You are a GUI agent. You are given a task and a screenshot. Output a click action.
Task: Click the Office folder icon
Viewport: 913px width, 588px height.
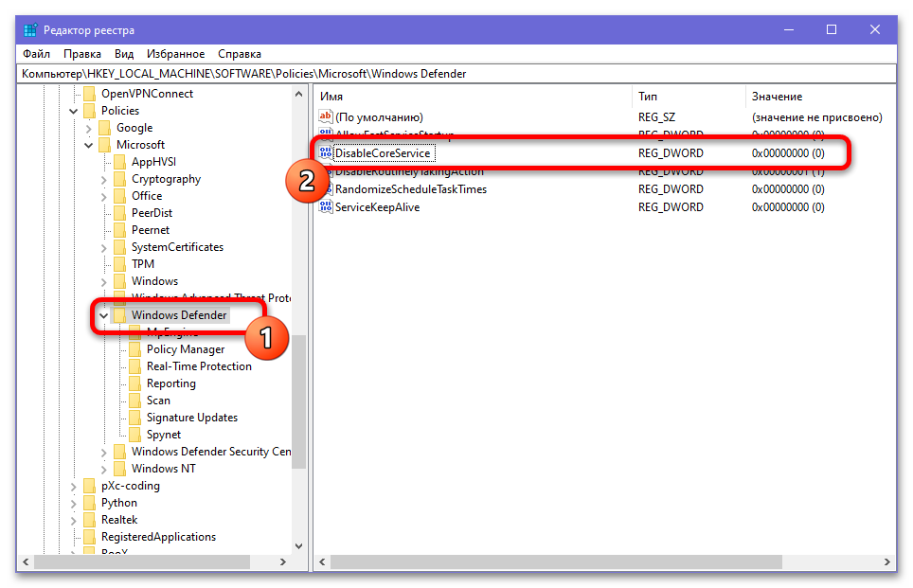point(120,196)
